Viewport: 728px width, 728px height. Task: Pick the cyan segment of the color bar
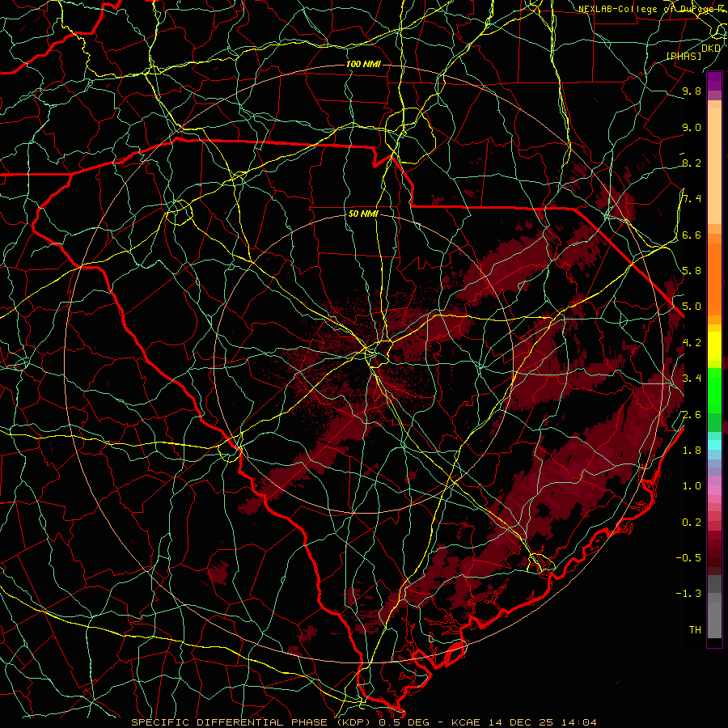pyautogui.click(x=714, y=445)
